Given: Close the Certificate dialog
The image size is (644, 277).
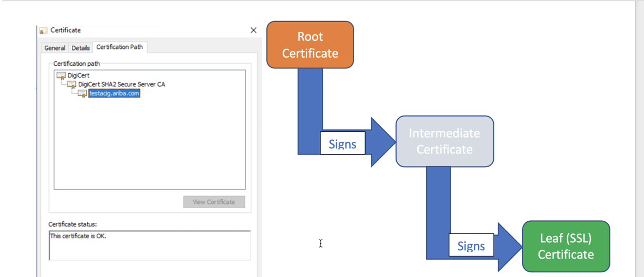Looking at the screenshot, I should point(253,30).
